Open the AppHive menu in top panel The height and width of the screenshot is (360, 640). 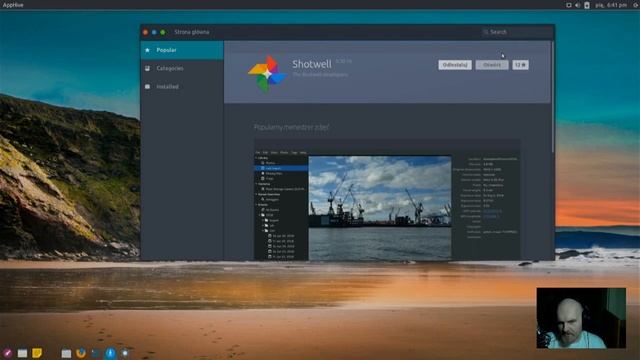pos(13,5)
